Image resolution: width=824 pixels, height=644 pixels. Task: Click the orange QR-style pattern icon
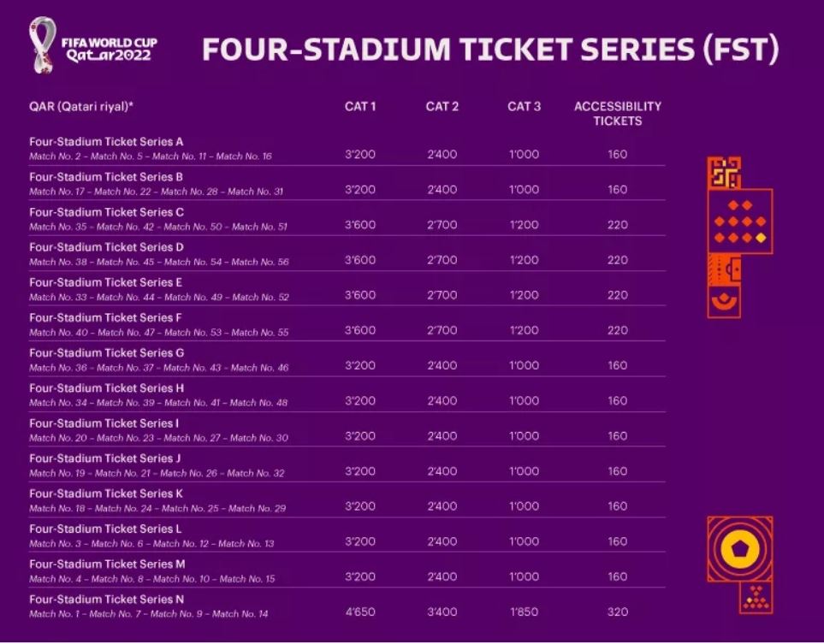tap(724, 172)
